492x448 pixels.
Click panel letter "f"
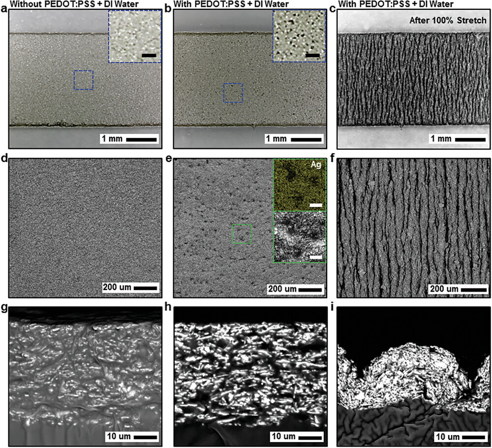click(x=333, y=158)
